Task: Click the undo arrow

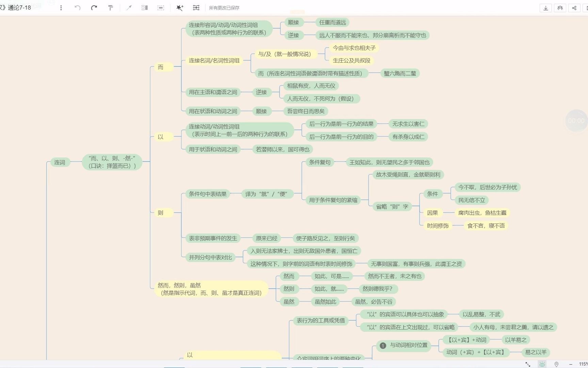Action: [x=78, y=8]
